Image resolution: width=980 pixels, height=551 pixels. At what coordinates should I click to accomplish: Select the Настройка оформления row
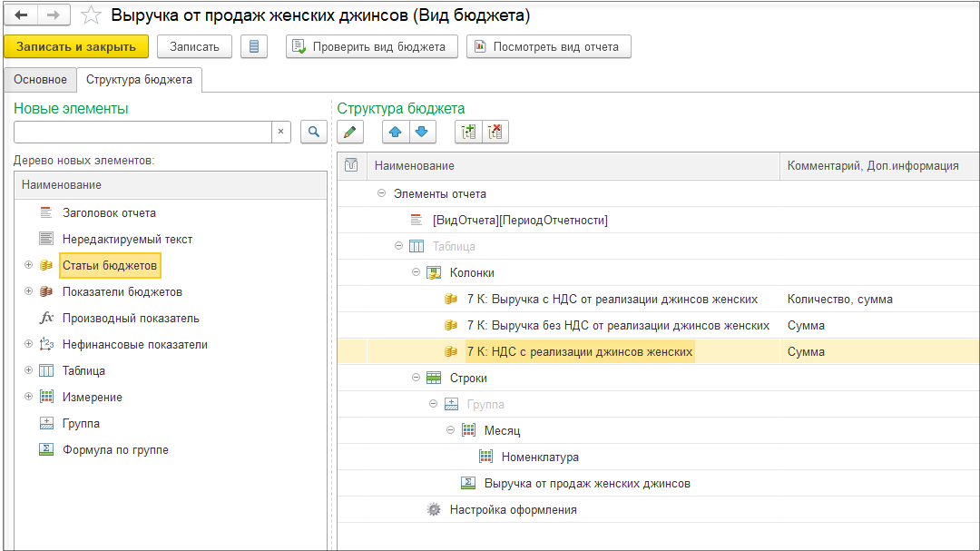(513, 510)
